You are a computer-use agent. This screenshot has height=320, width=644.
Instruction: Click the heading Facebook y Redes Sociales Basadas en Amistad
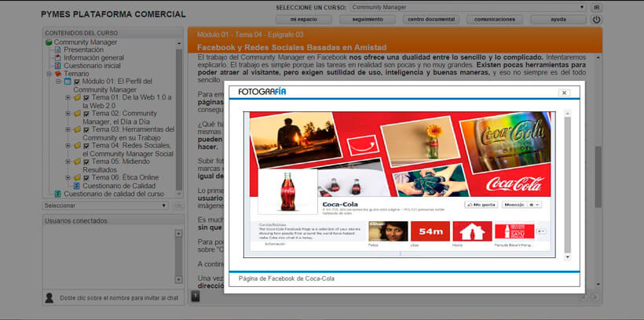point(291,47)
